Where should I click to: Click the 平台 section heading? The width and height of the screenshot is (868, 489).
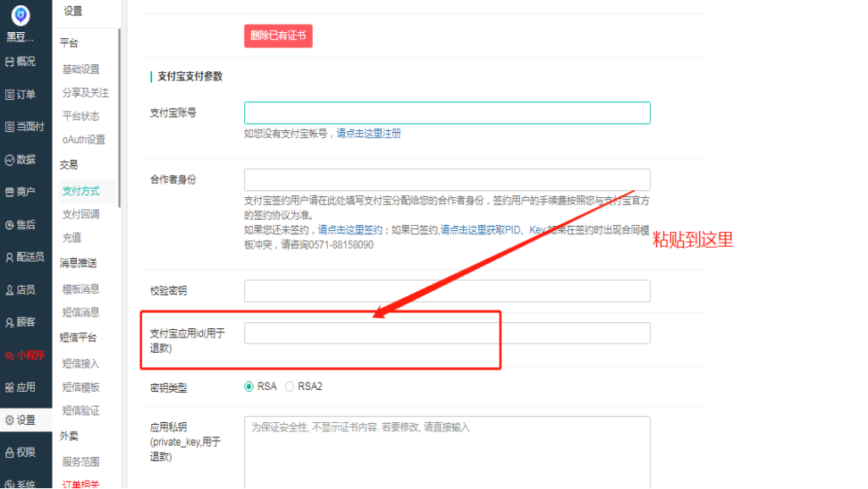coord(69,43)
